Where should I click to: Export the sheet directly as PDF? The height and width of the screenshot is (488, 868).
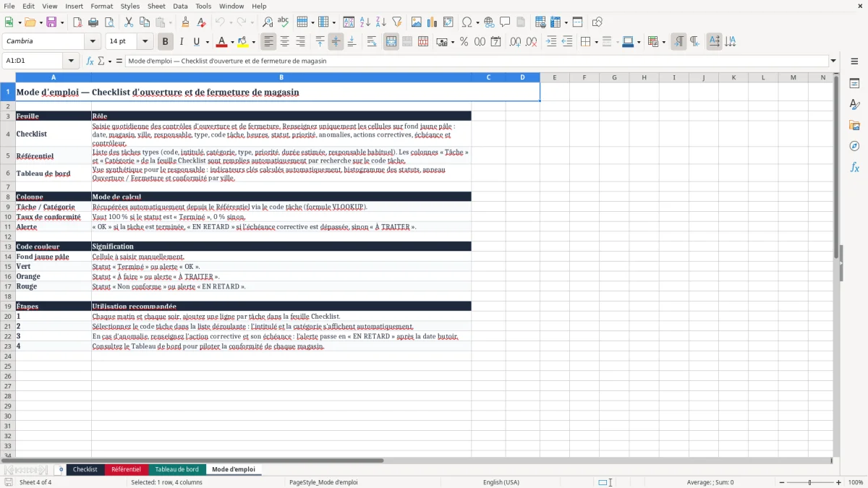tap(77, 22)
